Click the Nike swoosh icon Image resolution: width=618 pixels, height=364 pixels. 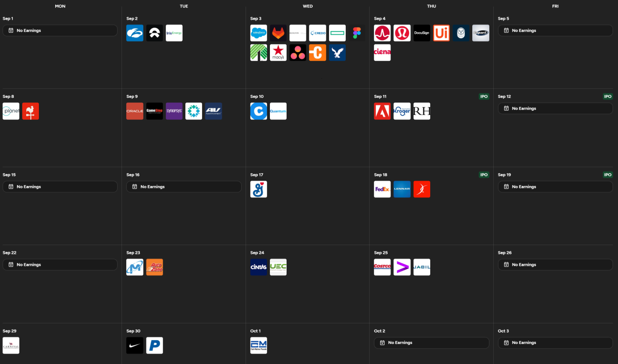coord(135,345)
